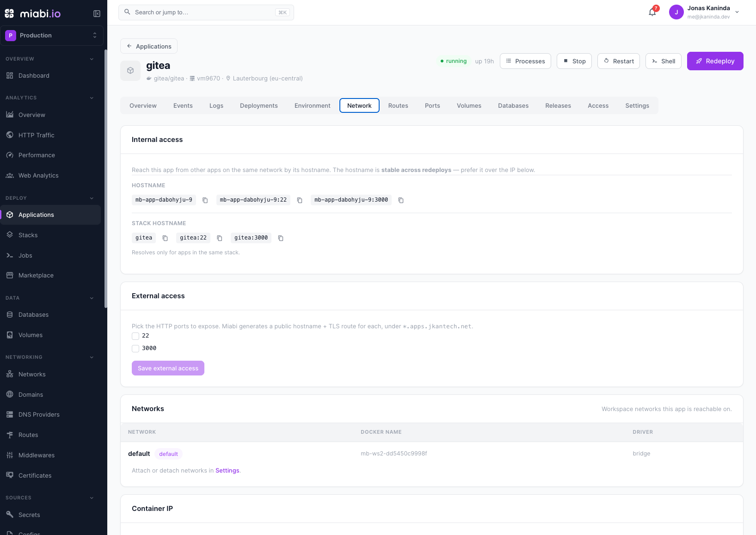Go to HTTP Traffic
The height and width of the screenshot is (535, 756).
click(50, 135)
